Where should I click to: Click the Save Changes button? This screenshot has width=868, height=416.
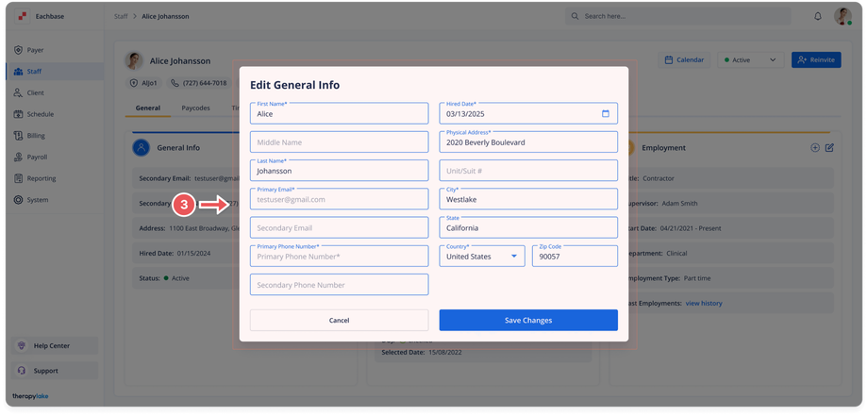(x=528, y=321)
